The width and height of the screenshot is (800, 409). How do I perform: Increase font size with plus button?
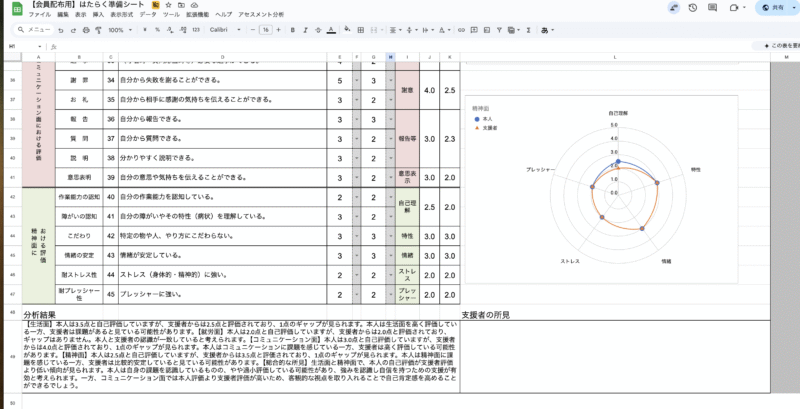pyautogui.click(x=280, y=30)
